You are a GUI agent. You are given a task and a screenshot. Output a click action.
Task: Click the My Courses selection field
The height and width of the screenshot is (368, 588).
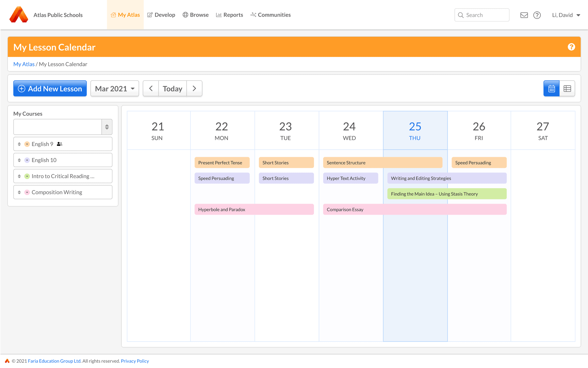click(x=57, y=127)
